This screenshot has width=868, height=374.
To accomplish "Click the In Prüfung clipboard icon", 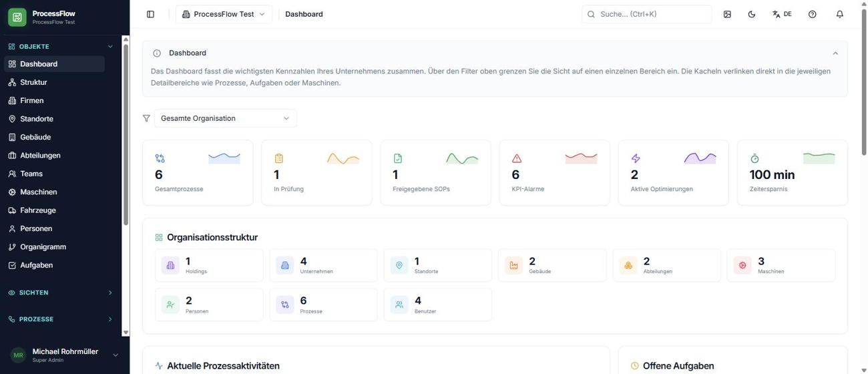I will point(279,158).
